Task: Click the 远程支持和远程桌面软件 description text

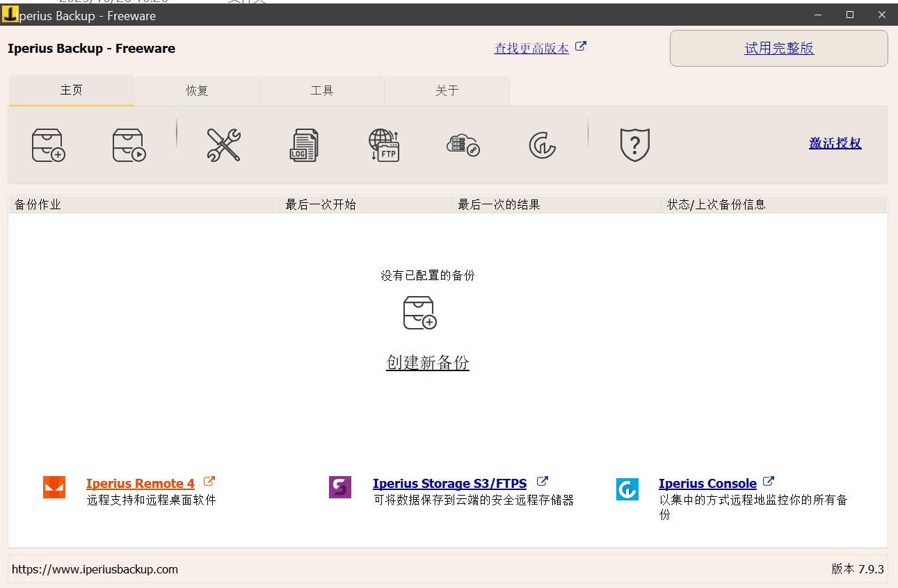Action: coord(152,500)
